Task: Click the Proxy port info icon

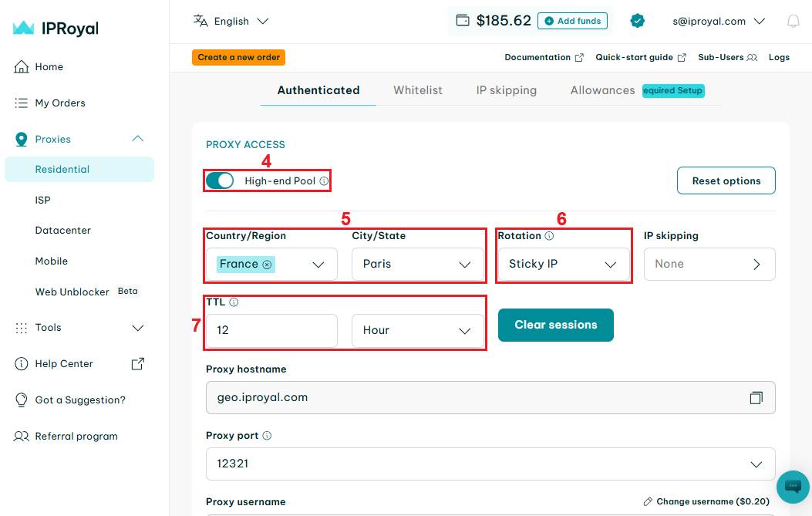Action: click(x=267, y=436)
